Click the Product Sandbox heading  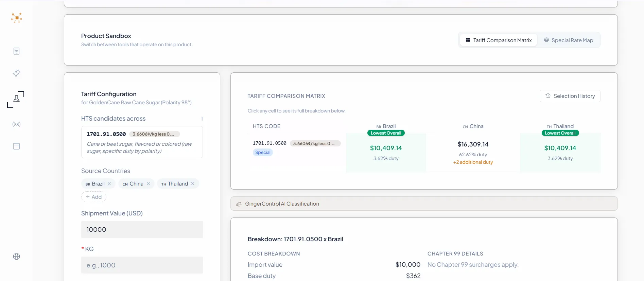(106, 36)
